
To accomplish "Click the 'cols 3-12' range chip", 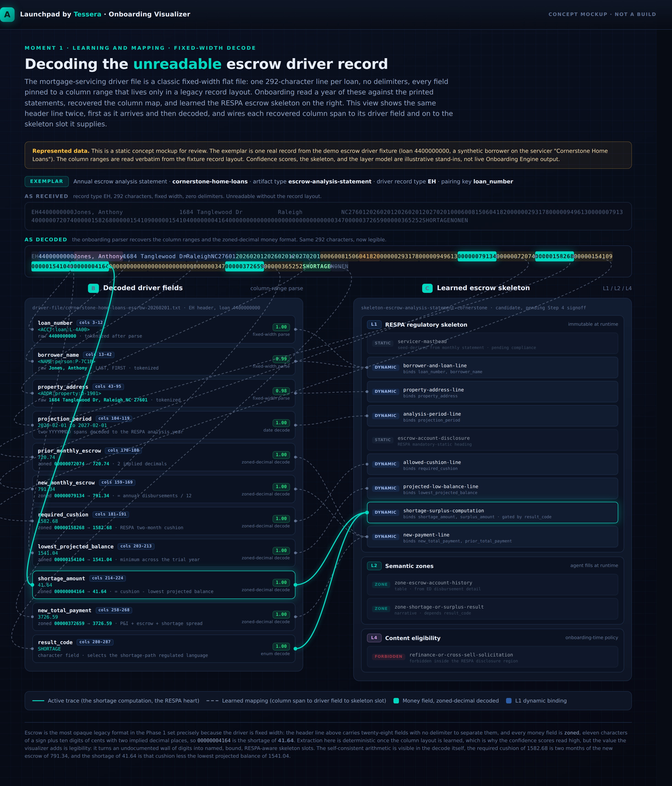I will coord(91,323).
